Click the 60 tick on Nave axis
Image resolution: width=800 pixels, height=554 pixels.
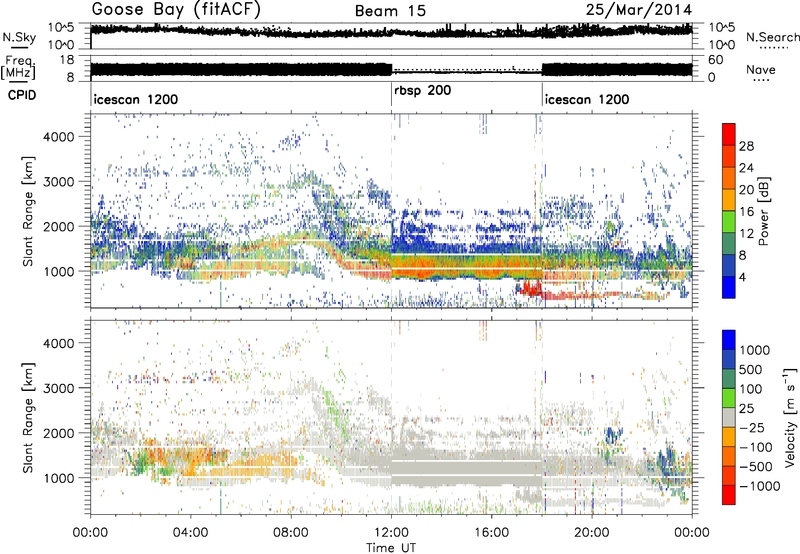click(715, 60)
